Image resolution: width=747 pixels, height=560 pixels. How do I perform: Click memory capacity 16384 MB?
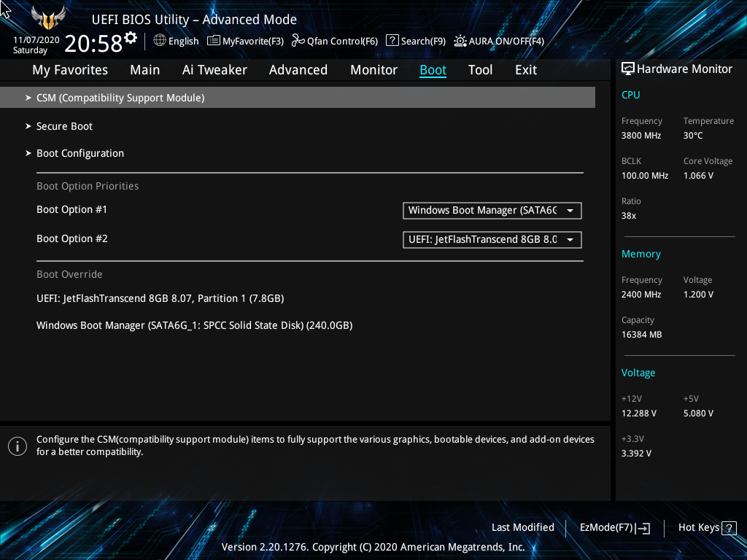(642, 335)
